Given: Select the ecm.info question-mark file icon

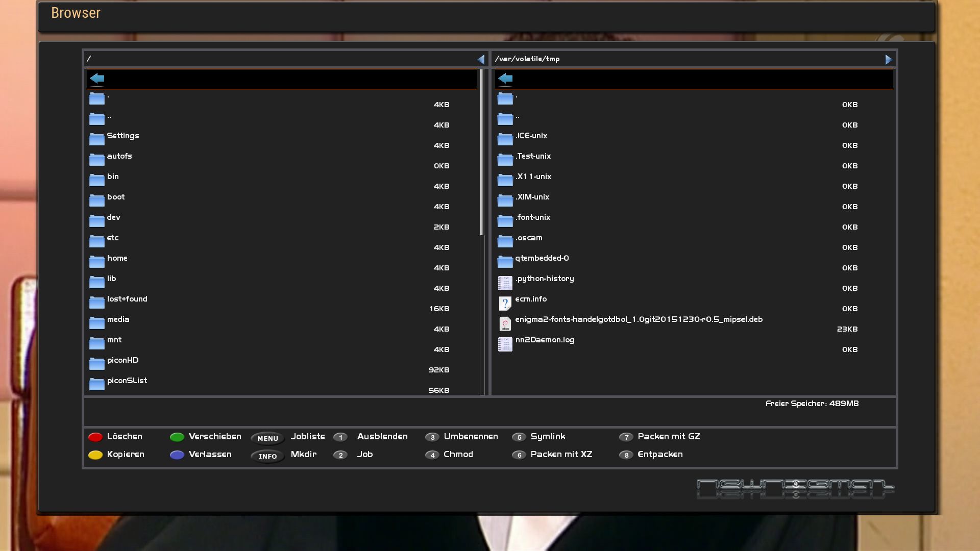Looking at the screenshot, I should 505,304.
